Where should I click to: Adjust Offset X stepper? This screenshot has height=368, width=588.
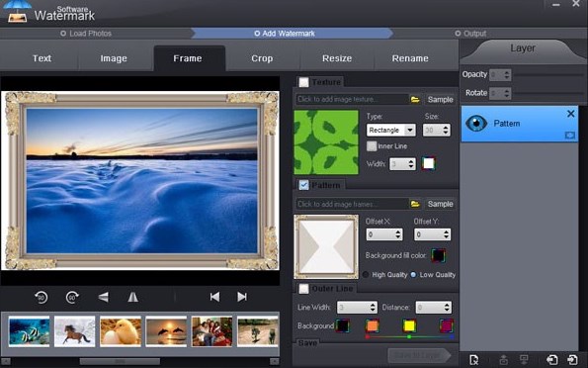coord(384,234)
